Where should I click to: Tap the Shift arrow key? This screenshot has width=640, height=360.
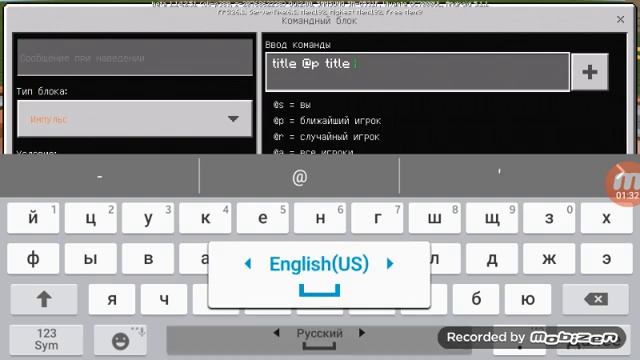pyautogui.click(x=44, y=299)
